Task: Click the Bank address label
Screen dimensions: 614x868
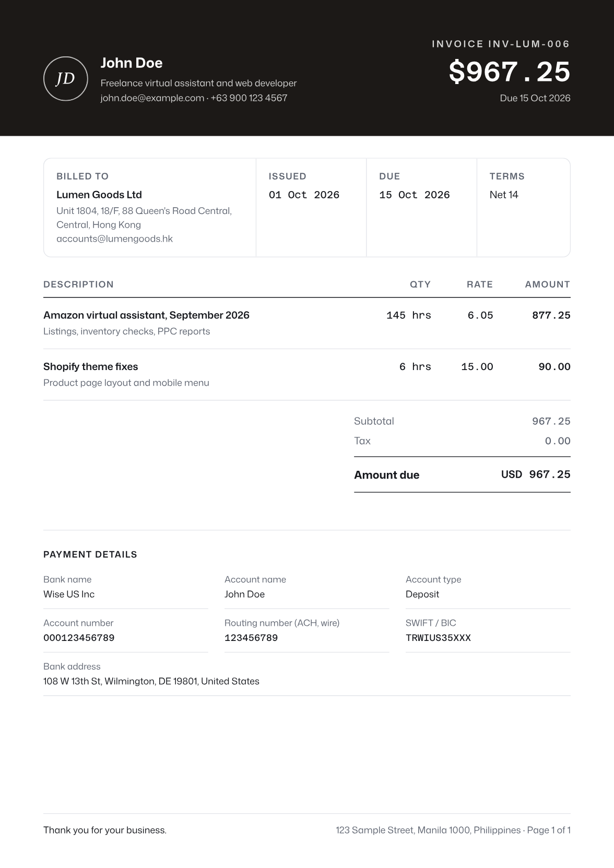Action: click(x=72, y=667)
